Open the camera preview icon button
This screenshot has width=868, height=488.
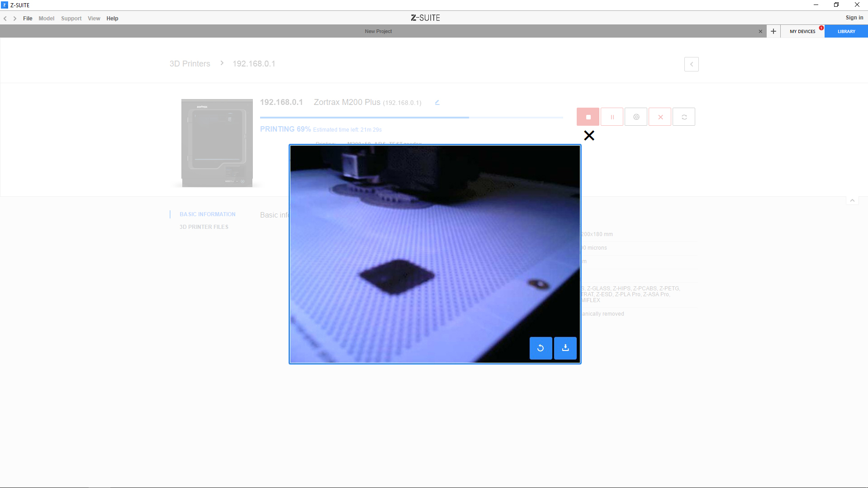tap(636, 117)
